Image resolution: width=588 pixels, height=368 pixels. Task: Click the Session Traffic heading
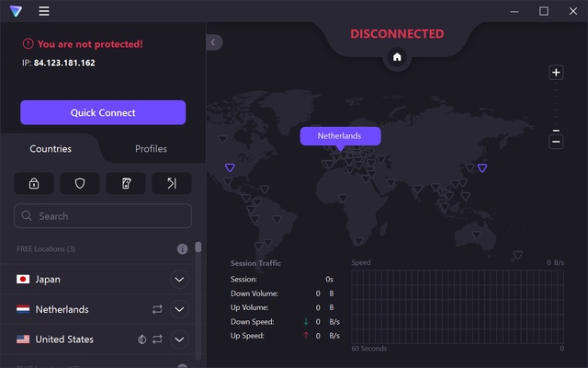(255, 263)
